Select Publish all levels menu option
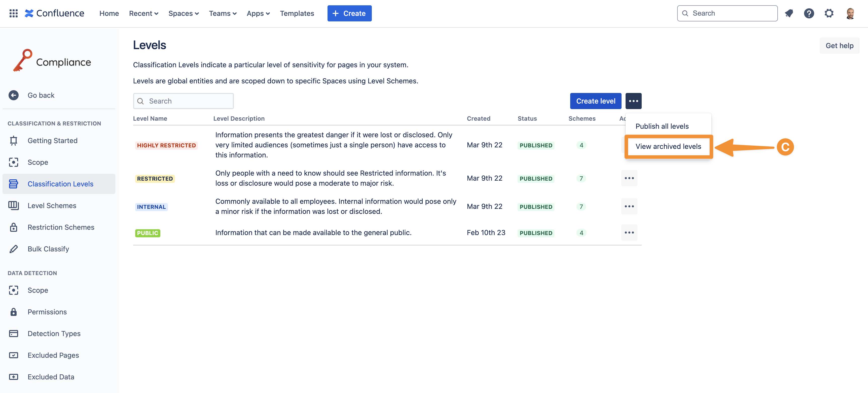 (x=662, y=126)
